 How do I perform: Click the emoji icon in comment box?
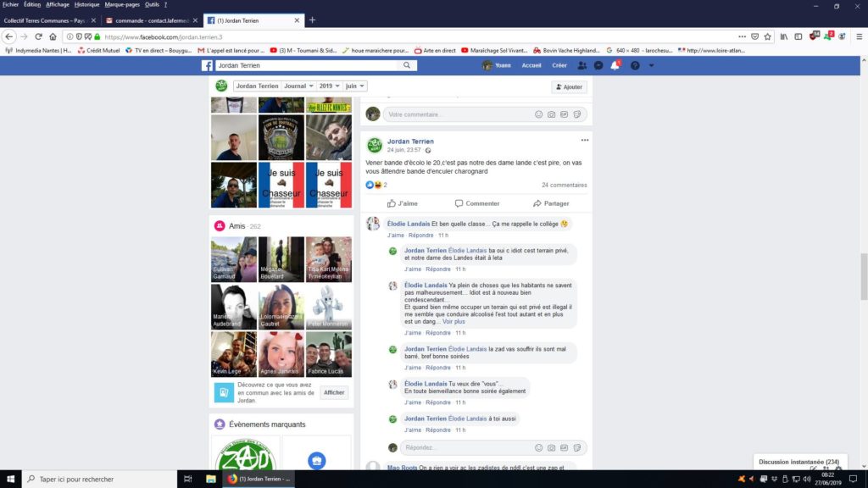tap(538, 114)
